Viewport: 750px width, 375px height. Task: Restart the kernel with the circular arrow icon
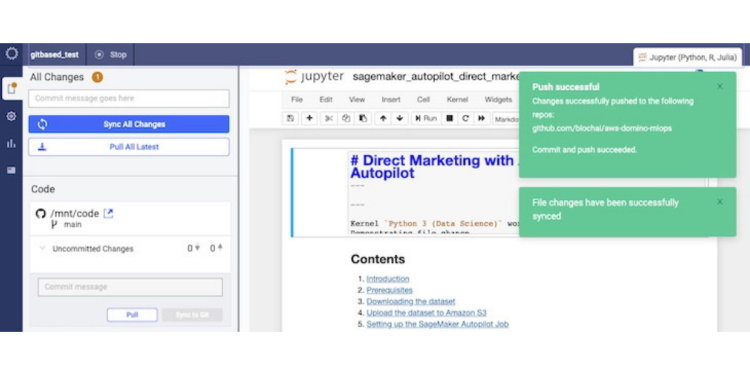[x=465, y=118]
